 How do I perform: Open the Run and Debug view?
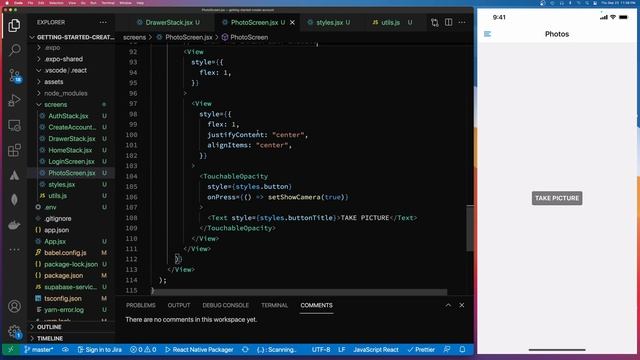click(14, 100)
